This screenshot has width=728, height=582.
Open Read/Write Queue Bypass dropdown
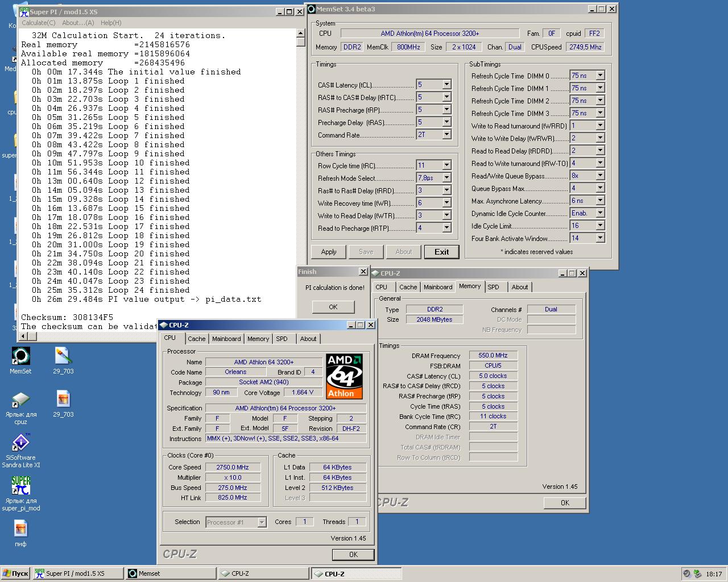coord(600,176)
